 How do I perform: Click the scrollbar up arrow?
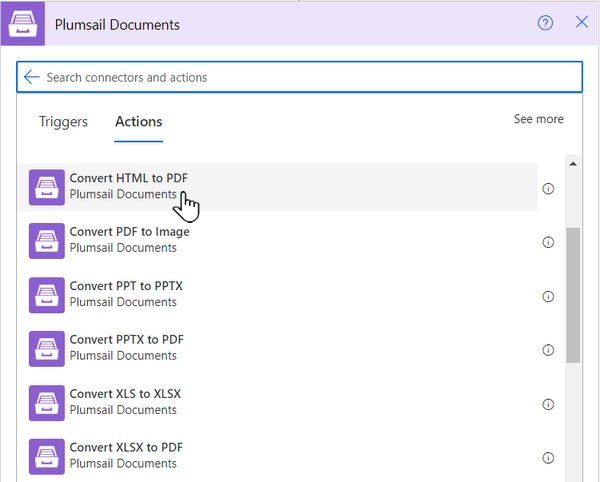tap(573, 164)
